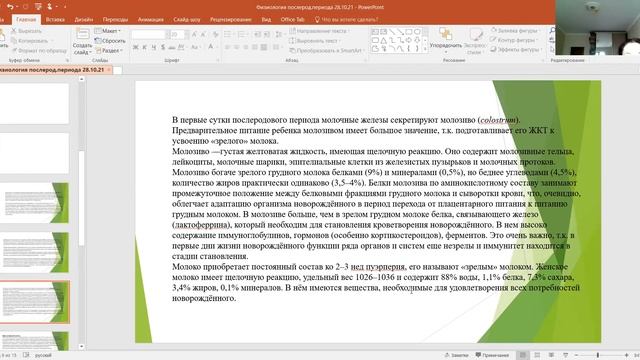This screenshot has width=640, height=360.
Task: Click Shape Effects (Эффекты фигуры) button
Action: [516, 49]
